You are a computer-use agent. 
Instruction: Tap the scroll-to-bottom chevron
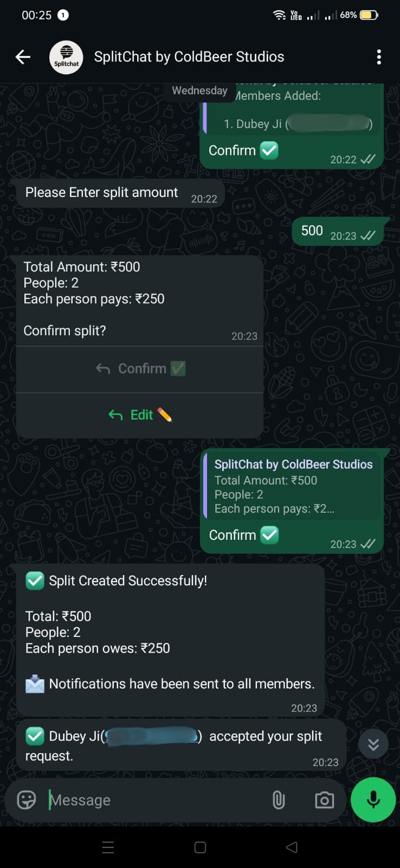(373, 744)
